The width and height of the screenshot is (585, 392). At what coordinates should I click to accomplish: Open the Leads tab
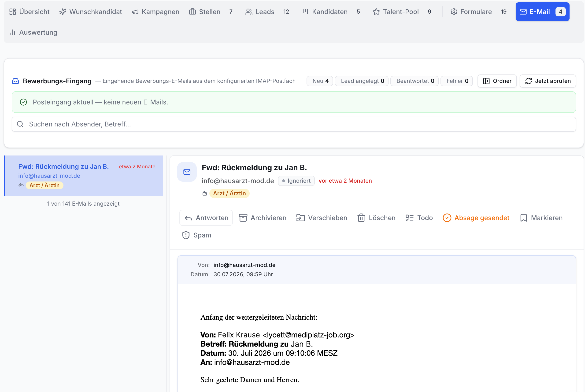pos(267,12)
